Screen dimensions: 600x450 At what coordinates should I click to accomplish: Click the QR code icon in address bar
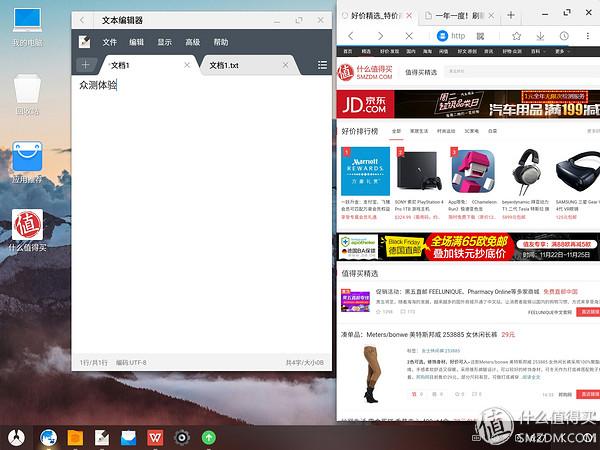[x=480, y=36]
